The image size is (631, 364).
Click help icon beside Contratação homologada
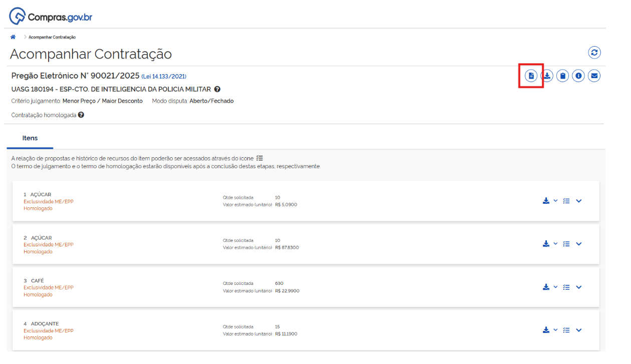[81, 115]
